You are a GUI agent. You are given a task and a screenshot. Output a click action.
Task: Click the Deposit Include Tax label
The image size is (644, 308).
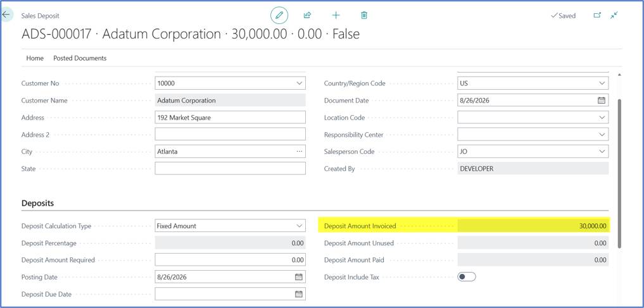(x=351, y=277)
